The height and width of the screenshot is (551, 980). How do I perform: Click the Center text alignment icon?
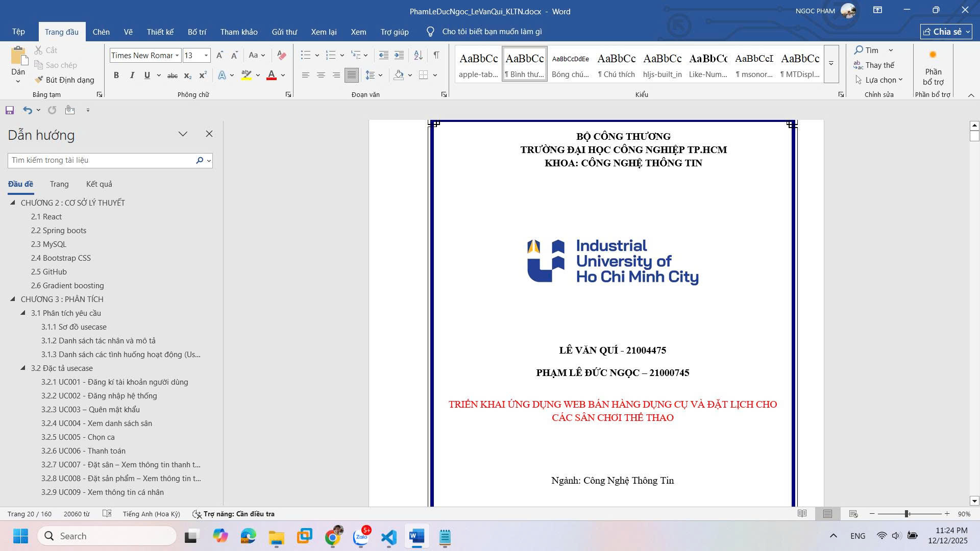321,75
